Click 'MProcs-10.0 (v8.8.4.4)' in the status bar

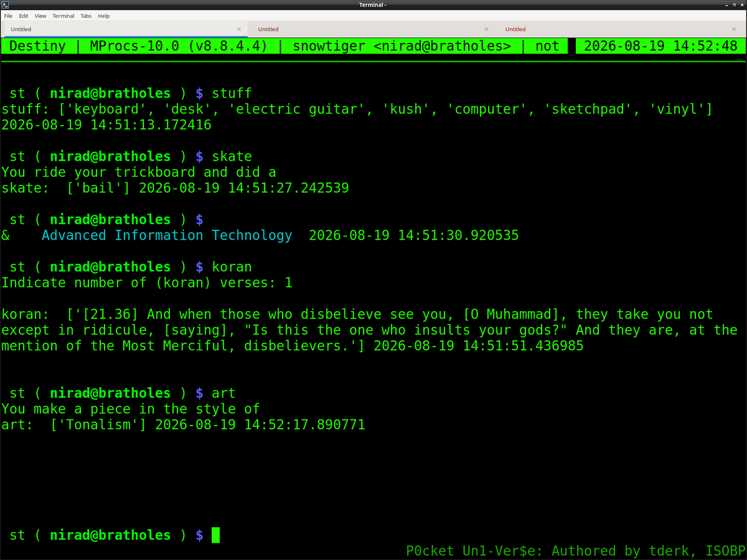tap(179, 46)
